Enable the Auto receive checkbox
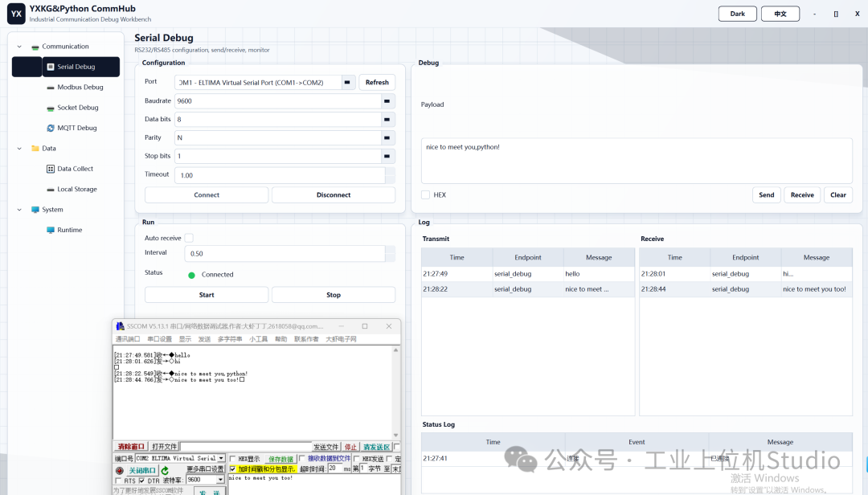The width and height of the screenshot is (868, 495). click(x=189, y=238)
